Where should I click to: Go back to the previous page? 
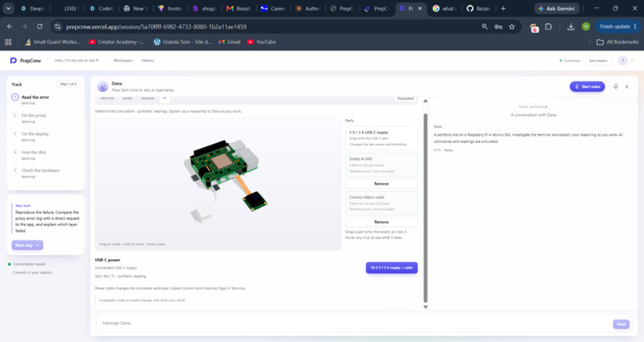coord(10,26)
